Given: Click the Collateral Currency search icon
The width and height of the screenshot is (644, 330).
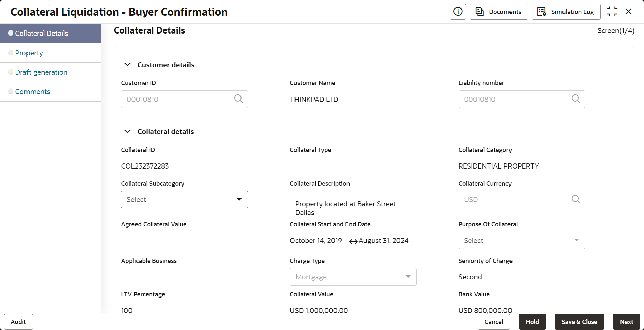Looking at the screenshot, I should [576, 199].
